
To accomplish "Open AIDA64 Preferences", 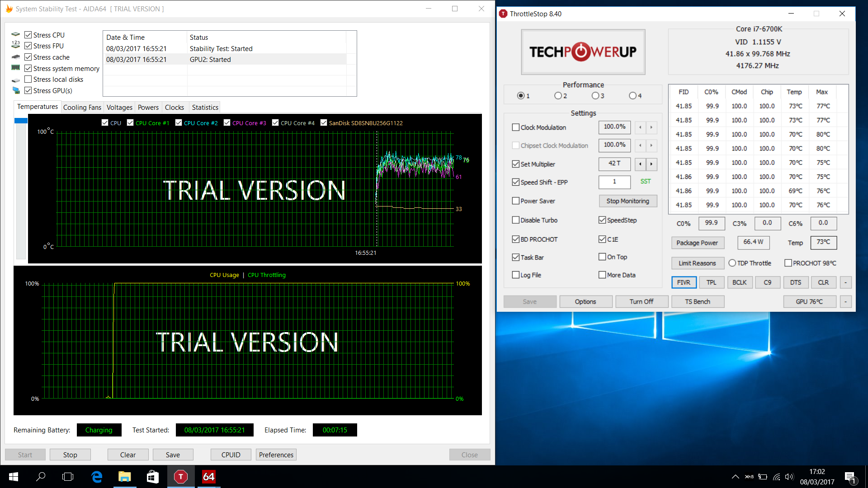I will click(276, 455).
